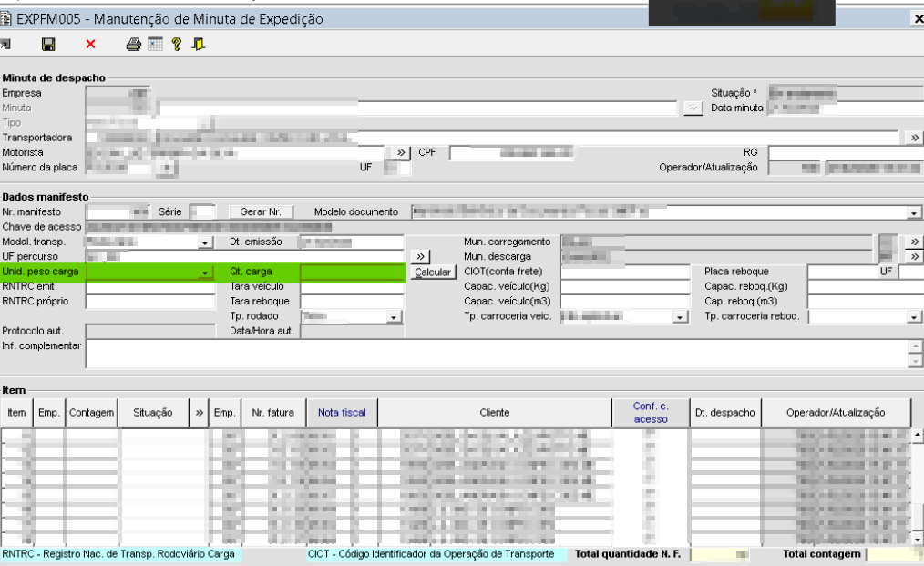Viewport: 924px width, 566px height.
Task: Click Situação column header
Action: point(152,413)
